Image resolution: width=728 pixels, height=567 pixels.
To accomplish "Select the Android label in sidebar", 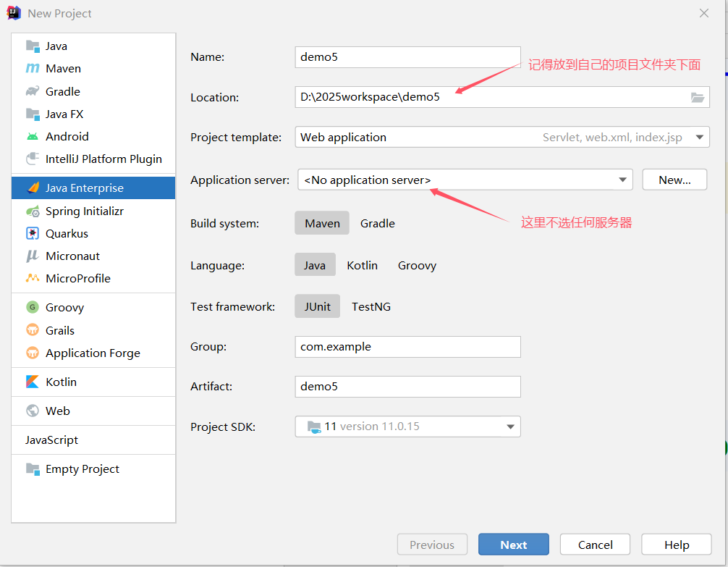I will pos(67,137).
